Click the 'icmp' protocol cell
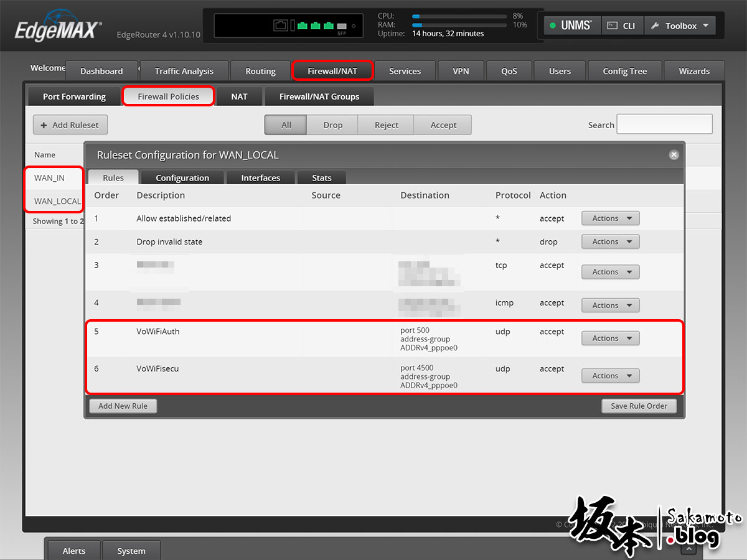 (x=504, y=303)
